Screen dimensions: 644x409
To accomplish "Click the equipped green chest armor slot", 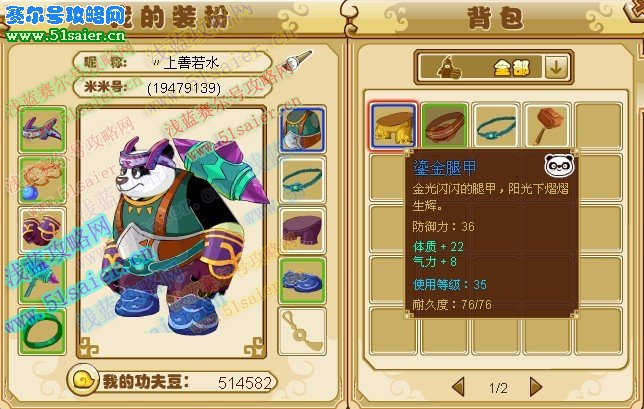I will [x=302, y=129].
